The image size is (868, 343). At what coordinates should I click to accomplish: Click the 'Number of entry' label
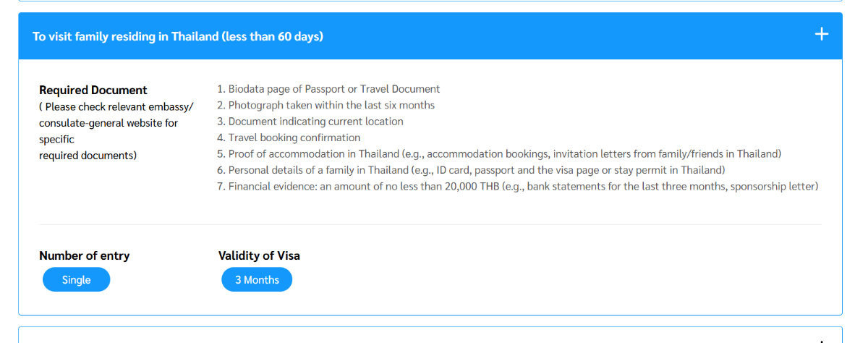(x=85, y=255)
